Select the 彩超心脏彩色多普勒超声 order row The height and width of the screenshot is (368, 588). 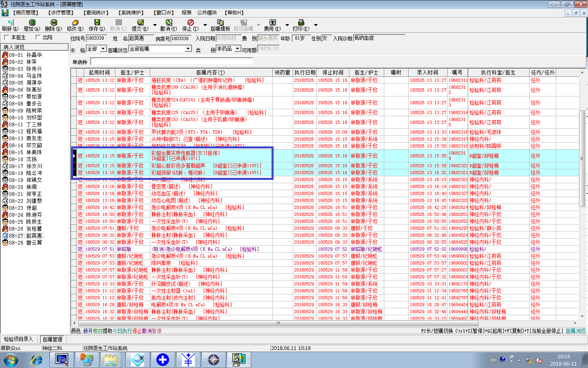[x=325, y=166]
